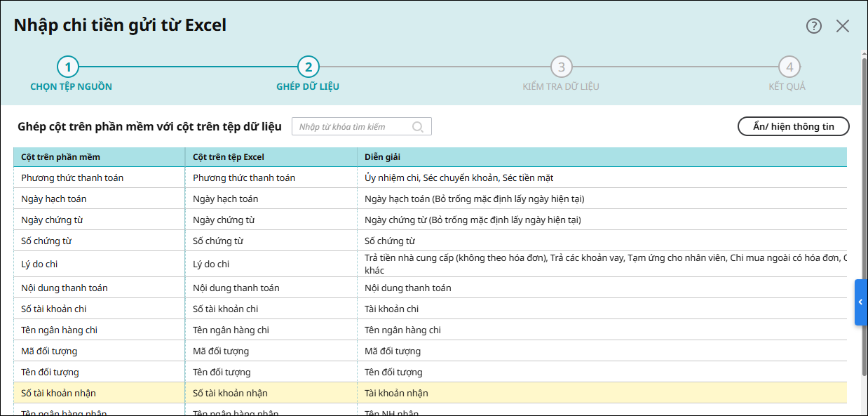Select the Tên ngân hàng chi Excel column cell
Screen dimensions: 868x416
click(x=271, y=330)
